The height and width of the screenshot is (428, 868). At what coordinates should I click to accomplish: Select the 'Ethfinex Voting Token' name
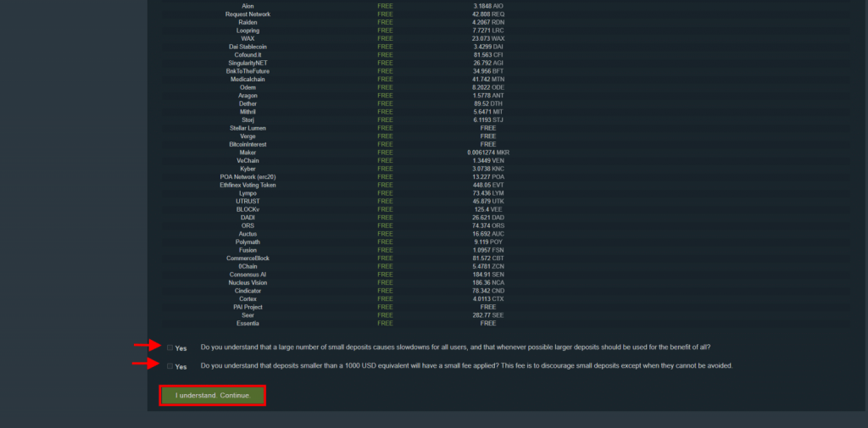click(248, 185)
